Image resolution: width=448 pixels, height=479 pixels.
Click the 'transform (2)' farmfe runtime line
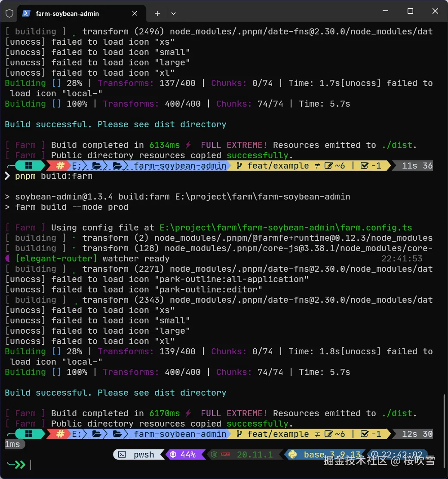(x=257, y=238)
